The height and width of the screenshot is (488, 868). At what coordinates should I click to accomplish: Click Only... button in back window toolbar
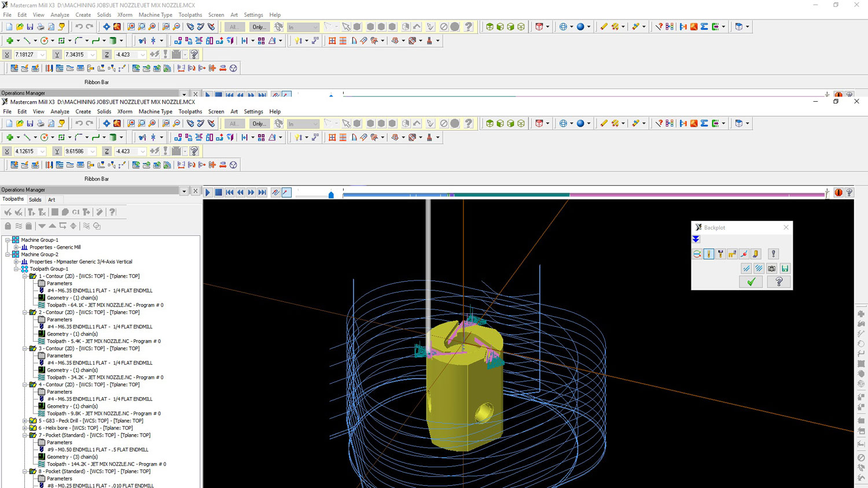click(x=259, y=27)
